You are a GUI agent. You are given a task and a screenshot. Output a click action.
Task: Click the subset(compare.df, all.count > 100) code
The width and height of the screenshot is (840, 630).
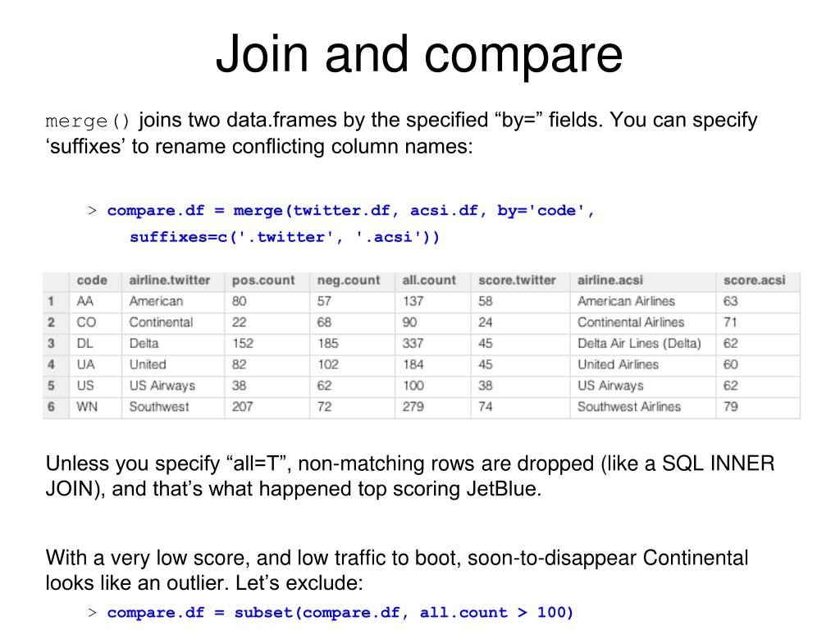click(x=404, y=612)
